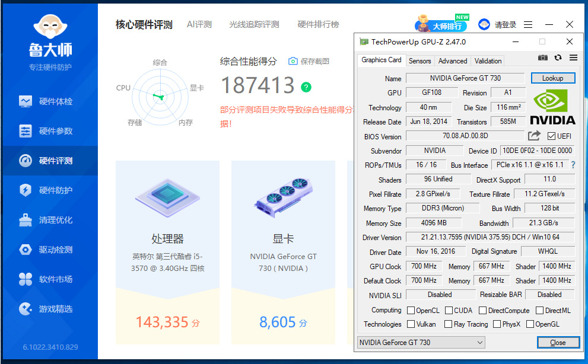Click the GPU-Z camera screenshot icon
Screen dimensions: 588x364
pos(543,58)
